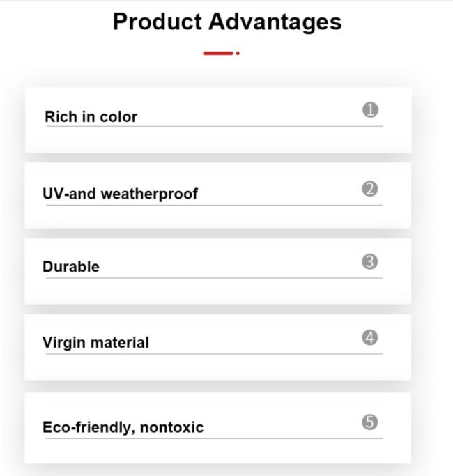
Task: Click the circled number 1 icon
Action: click(371, 110)
